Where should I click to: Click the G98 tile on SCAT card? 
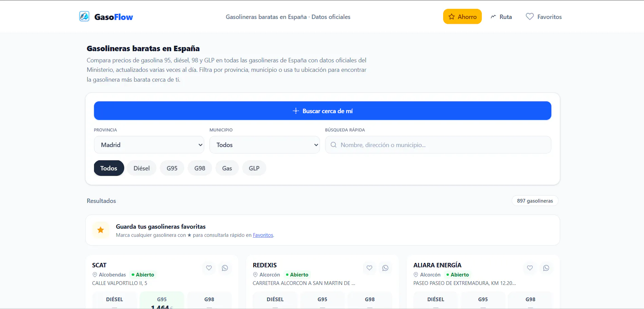(x=209, y=300)
